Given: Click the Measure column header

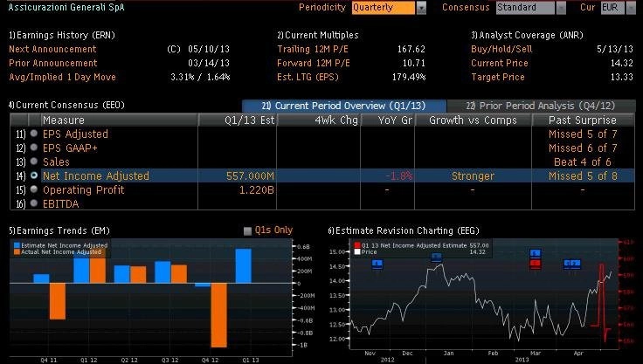Looking at the screenshot, I should (120, 120).
